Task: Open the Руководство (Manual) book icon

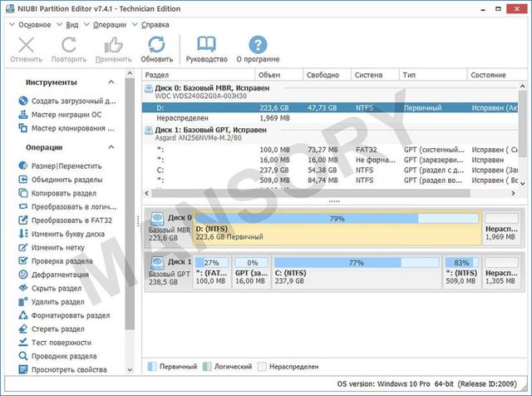Action: click(206, 46)
